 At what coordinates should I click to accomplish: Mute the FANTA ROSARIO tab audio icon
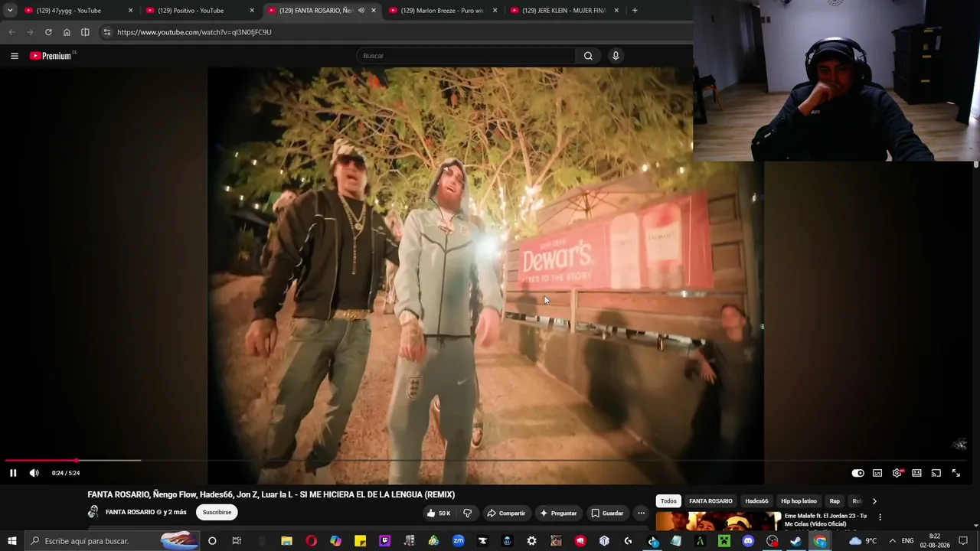tap(361, 11)
